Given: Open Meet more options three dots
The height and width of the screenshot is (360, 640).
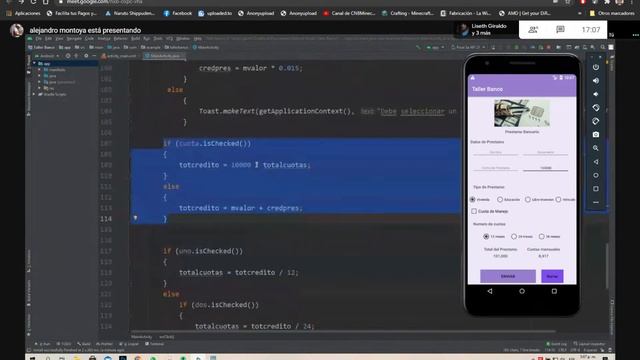Looking at the screenshot, I should (x=636, y=35).
